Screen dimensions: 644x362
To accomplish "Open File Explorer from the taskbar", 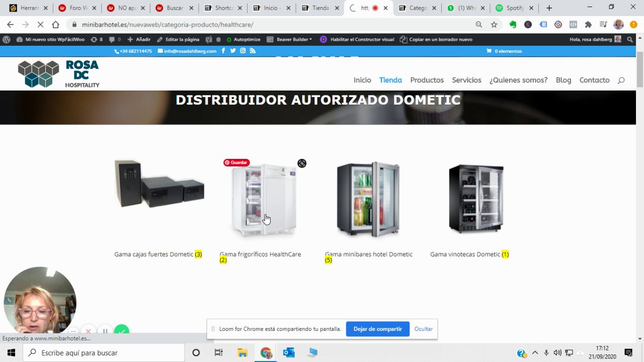I will (243, 352).
